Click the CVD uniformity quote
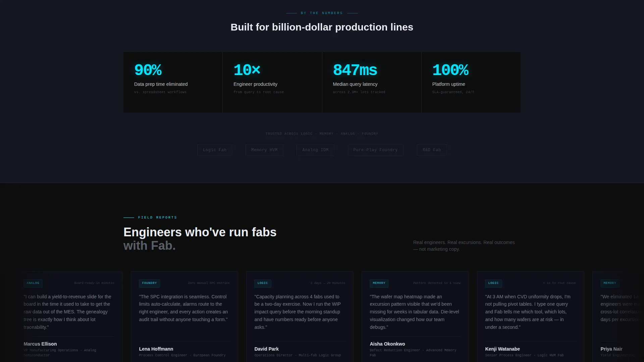 [x=528, y=312]
